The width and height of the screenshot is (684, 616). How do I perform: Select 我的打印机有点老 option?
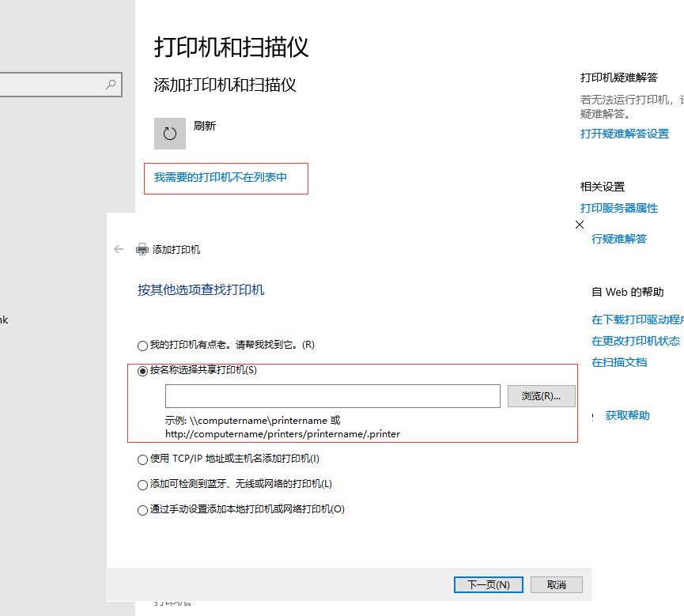[142, 345]
